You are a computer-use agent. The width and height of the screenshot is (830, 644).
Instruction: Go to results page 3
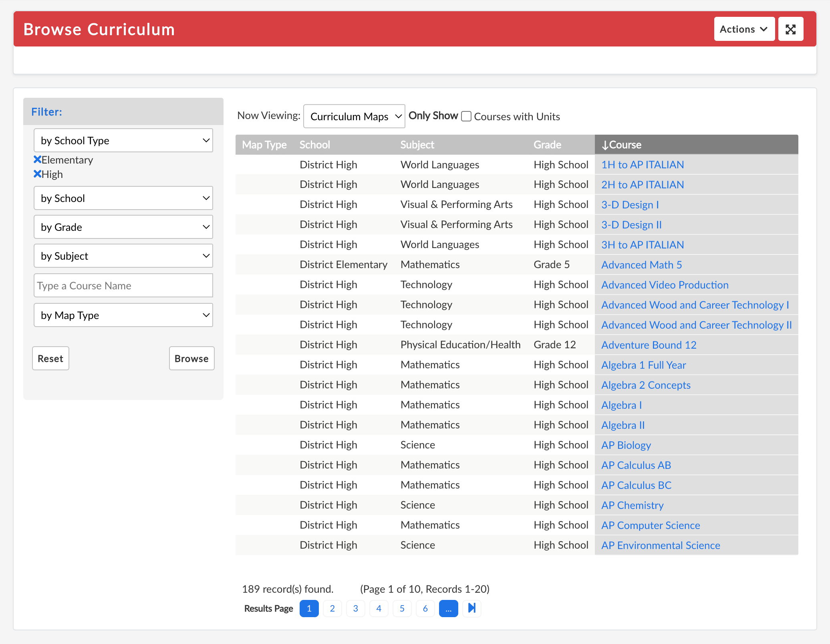355,608
